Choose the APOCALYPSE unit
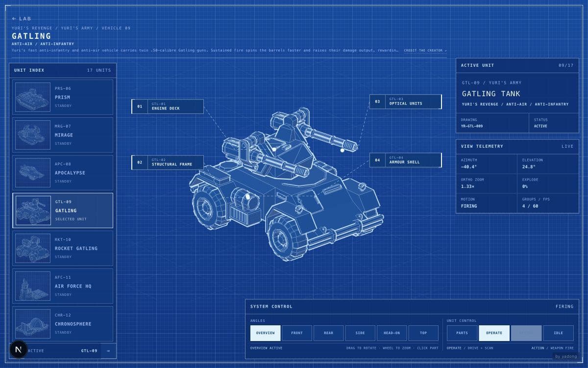The width and height of the screenshot is (588, 368). tap(63, 173)
